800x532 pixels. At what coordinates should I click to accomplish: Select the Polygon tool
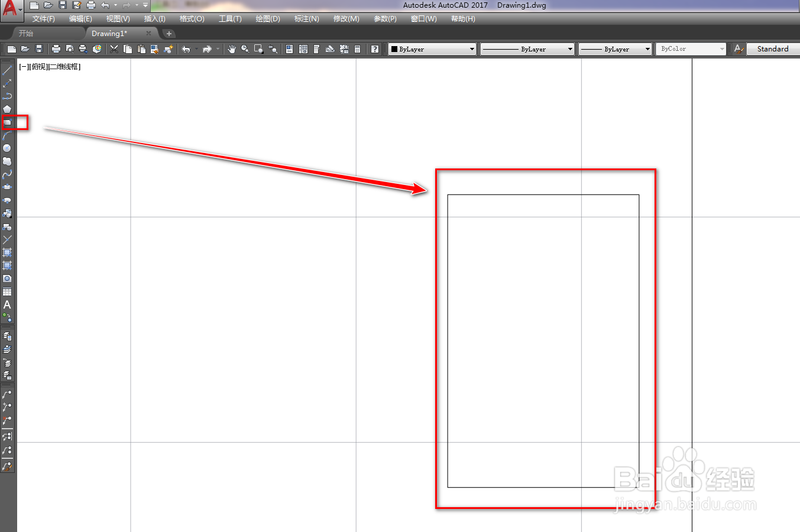[x=7, y=109]
